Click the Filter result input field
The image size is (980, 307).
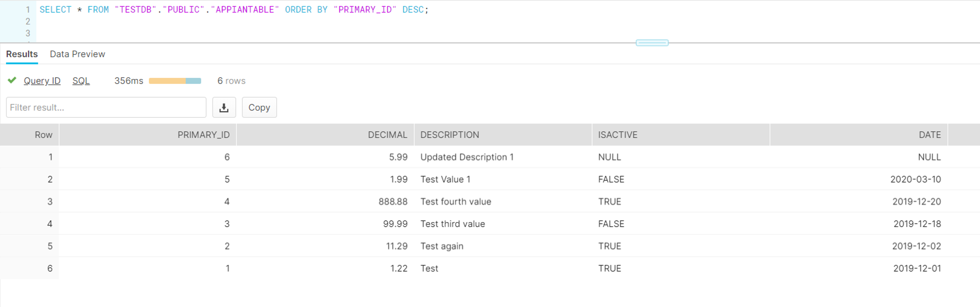click(x=106, y=107)
